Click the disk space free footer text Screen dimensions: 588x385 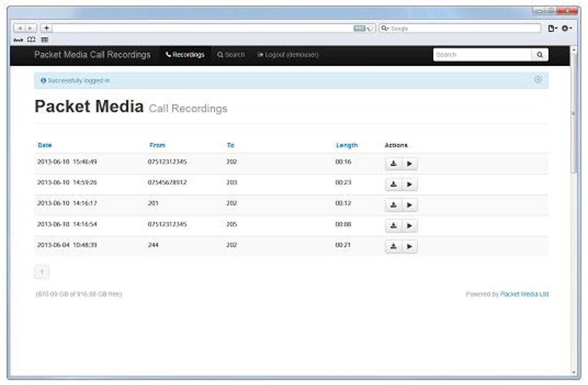tap(79, 294)
